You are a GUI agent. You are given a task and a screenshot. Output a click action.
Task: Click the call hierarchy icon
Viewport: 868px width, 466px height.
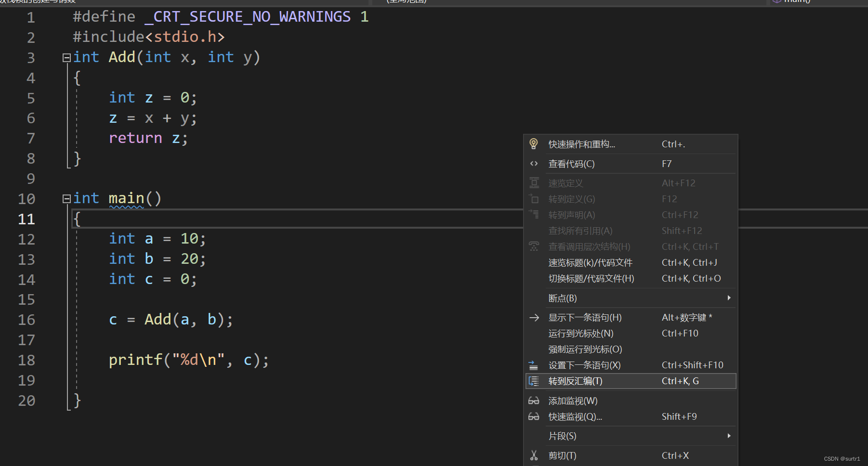tap(534, 246)
